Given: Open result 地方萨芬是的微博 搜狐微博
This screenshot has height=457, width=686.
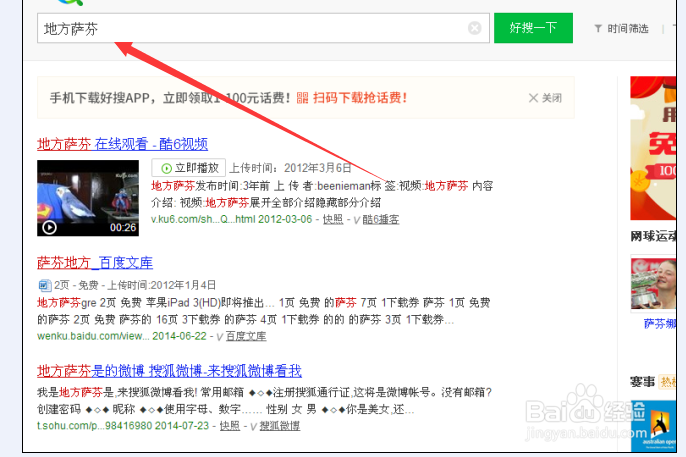Looking at the screenshot, I should point(169,371).
